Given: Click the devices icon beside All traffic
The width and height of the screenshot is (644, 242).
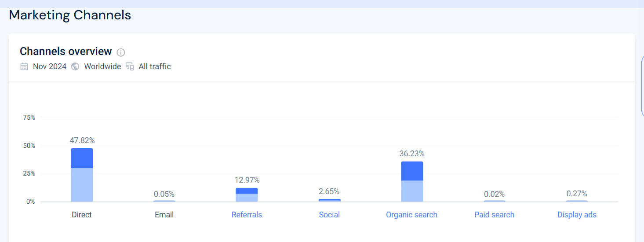Looking at the screenshot, I should coord(130,66).
